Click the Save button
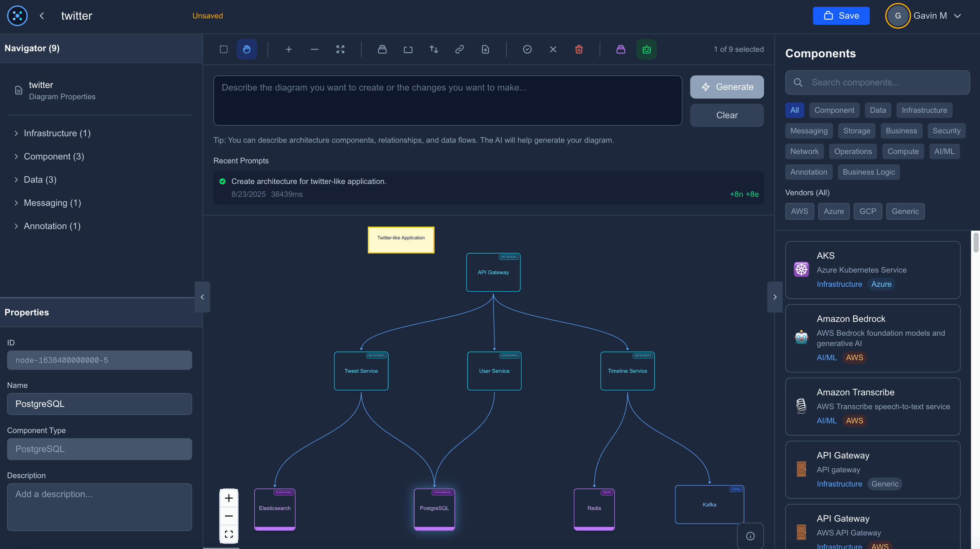Image resolution: width=980 pixels, height=549 pixels. [841, 15]
